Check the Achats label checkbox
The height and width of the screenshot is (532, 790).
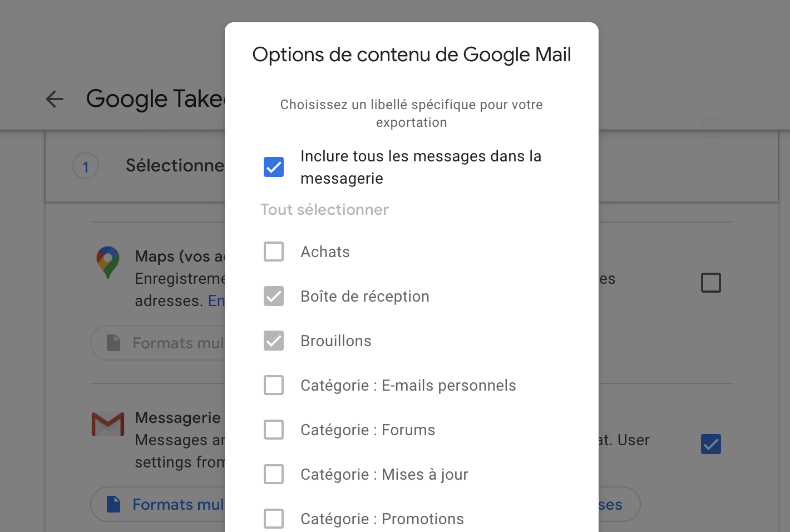point(274,252)
